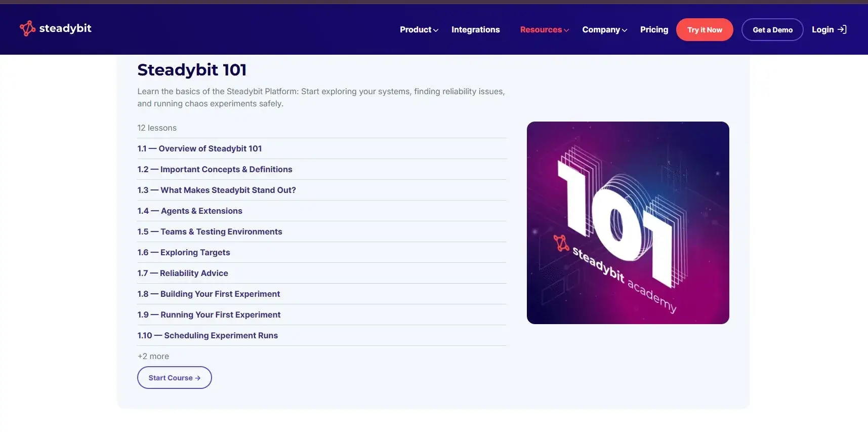868x432 pixels.
Task: Click the '+2 more' lessons text
Action: 153,356
